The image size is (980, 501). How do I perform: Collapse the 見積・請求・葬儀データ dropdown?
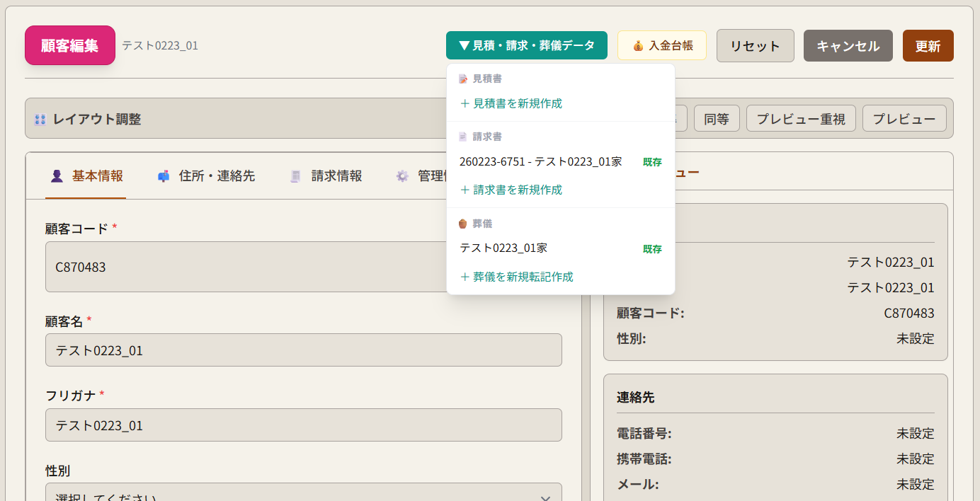(526, 45)
